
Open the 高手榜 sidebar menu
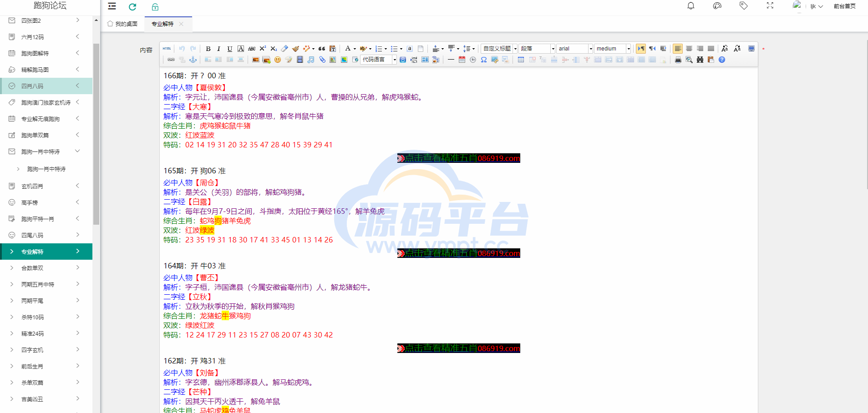point(46,202)
